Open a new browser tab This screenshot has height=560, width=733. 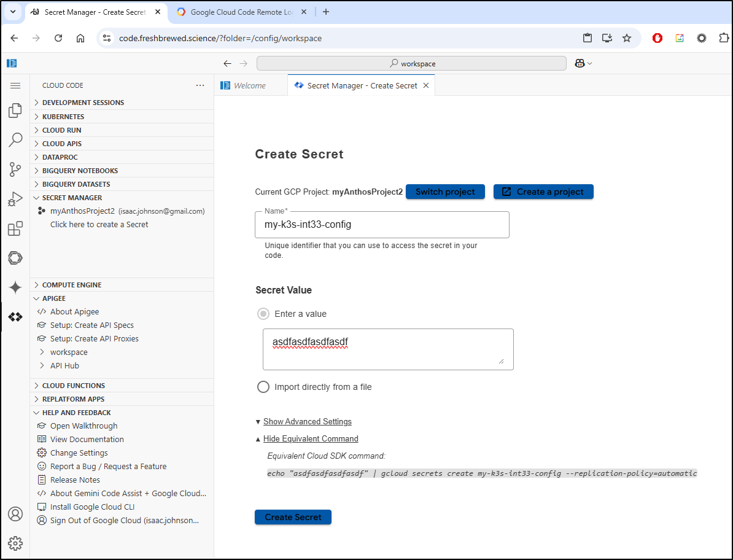tap(326, 12)
